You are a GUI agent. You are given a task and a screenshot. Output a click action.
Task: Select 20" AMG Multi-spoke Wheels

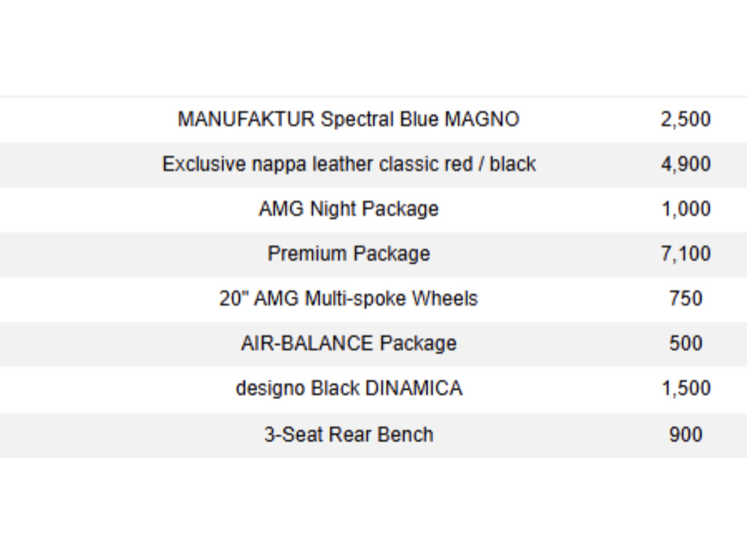[349, 299]
